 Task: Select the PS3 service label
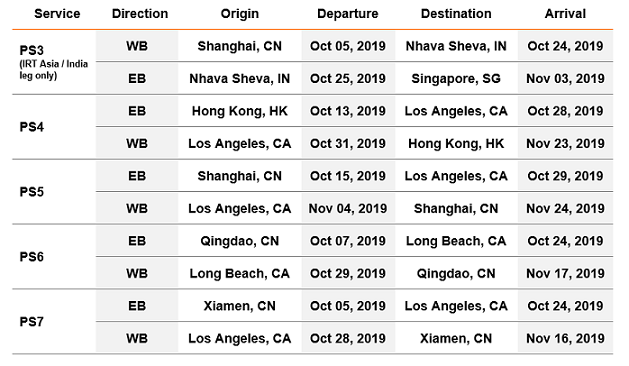pyautogui.click(x=32, y=51)
